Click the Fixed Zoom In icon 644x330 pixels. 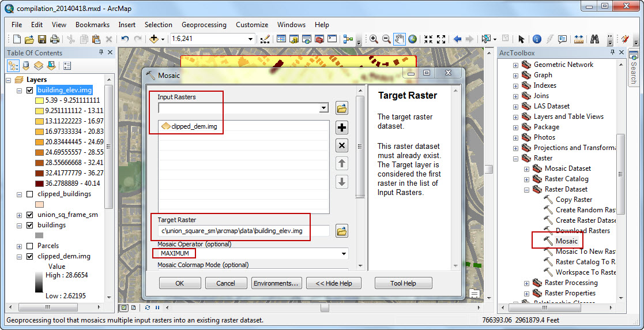428,39
